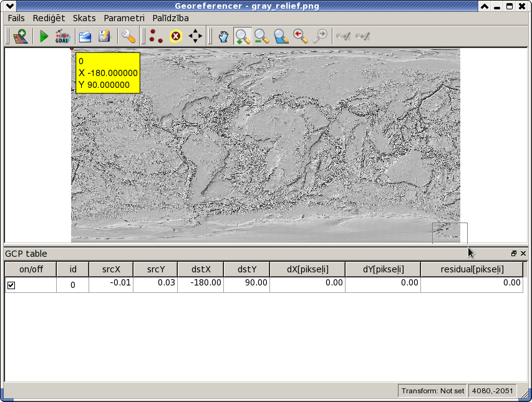Open the Skats menu
This screenshot has width=532, height=402.
[84, 18]
